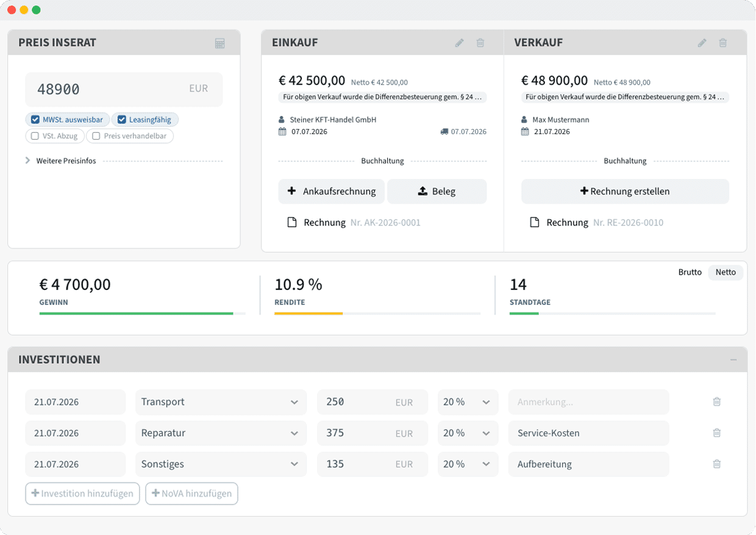Uncheck MWSt. ausweisbar checkbox

pyautogui.click(x=35, y=120)
